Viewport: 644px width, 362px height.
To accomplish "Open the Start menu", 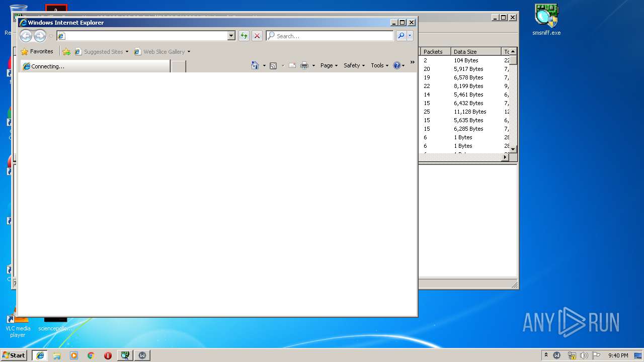I will 14,355.
